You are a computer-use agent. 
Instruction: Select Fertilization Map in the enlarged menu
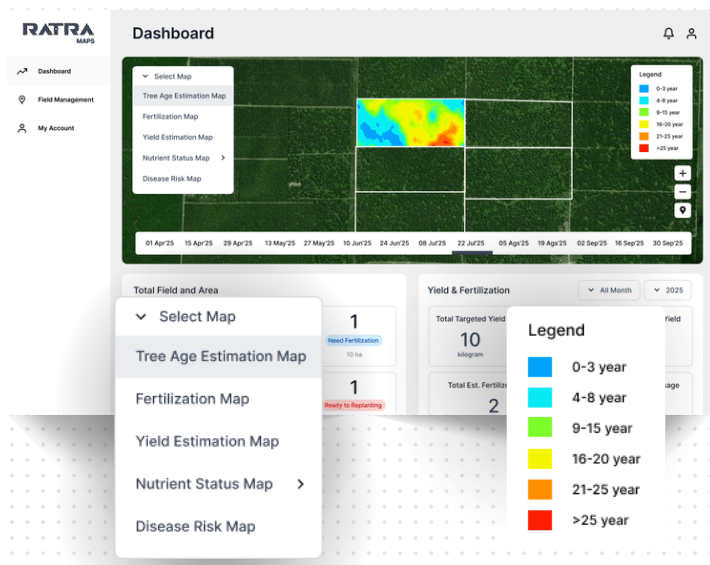[x=192, y=399]
